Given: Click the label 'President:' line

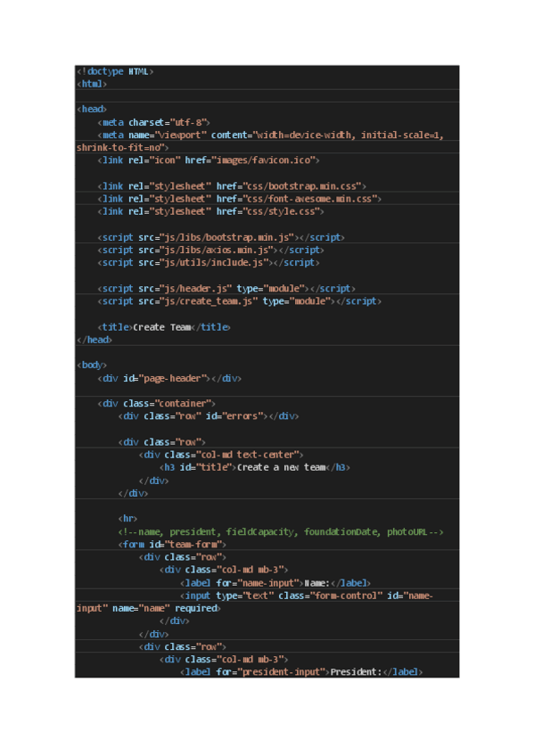Looking at the screenshot, I should tap(301, 671).
